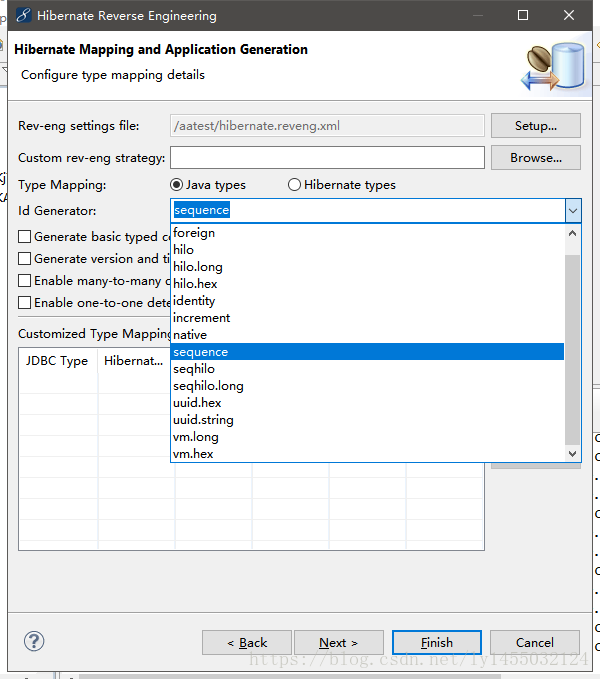Screen dimensions: 600x679
Task: Pick hilo.long in the dropdown list
Action: point(368,267)
